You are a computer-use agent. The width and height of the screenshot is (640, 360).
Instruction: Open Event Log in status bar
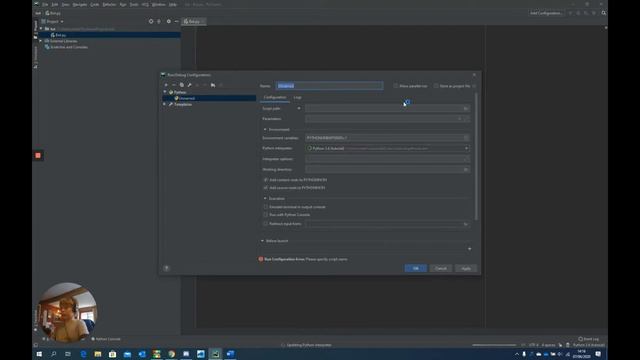pos(588,339)
